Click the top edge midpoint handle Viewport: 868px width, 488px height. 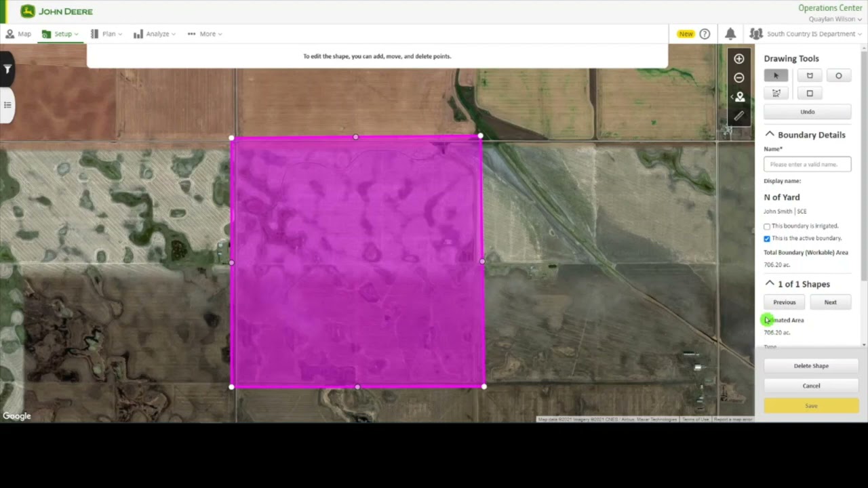[356, 137]
